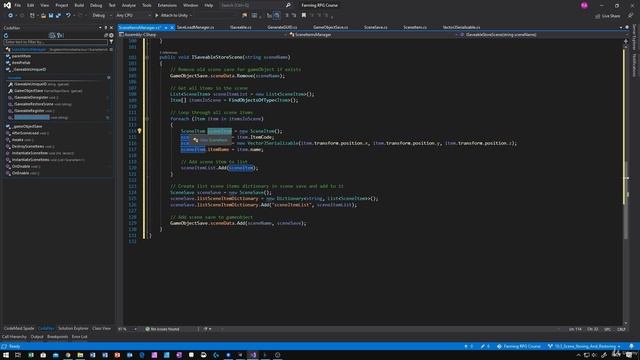Click the Open File toolbar icon

43,16
